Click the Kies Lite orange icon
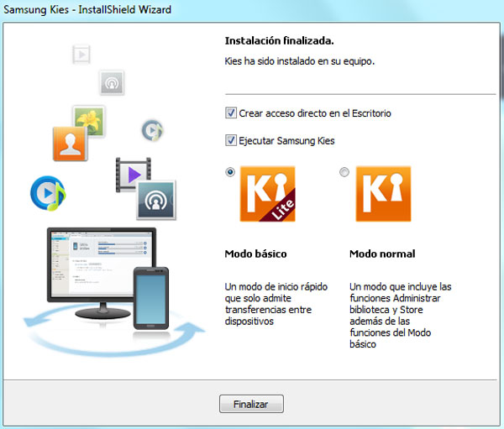The image size is (504, 429). tap(267, 194)
